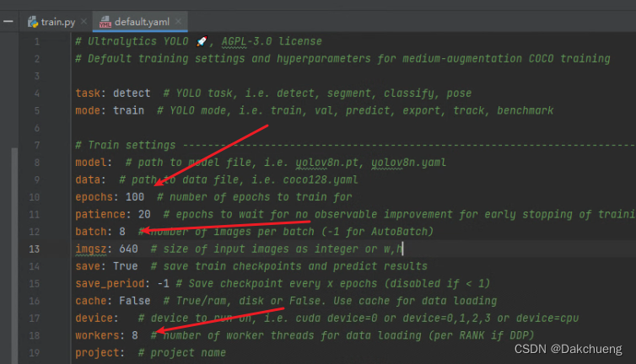Click '(per RANK if DDP)' in workers comment
This screenshot has width=636, height=364.
pos(481,335)
